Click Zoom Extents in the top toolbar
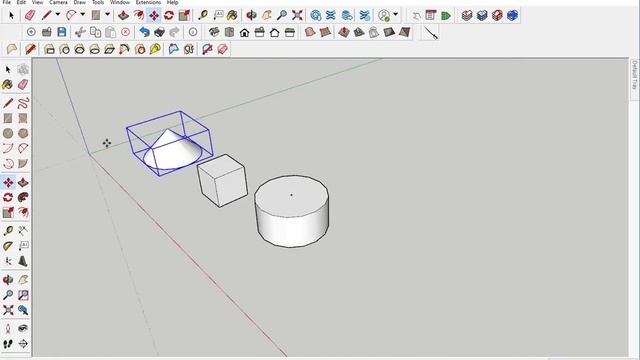Screen dimensions: 640x360 [x=297, y=16]
